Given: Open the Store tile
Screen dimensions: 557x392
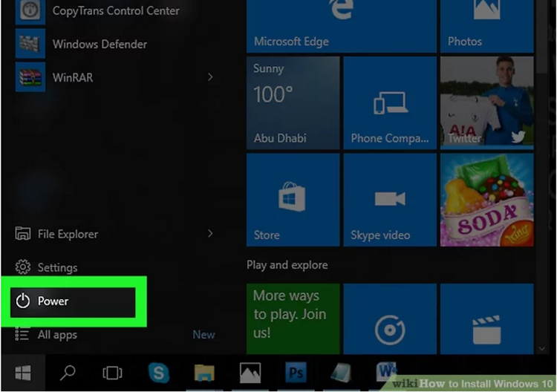Looking at the screenshot, I should click(x=293, y=199).
